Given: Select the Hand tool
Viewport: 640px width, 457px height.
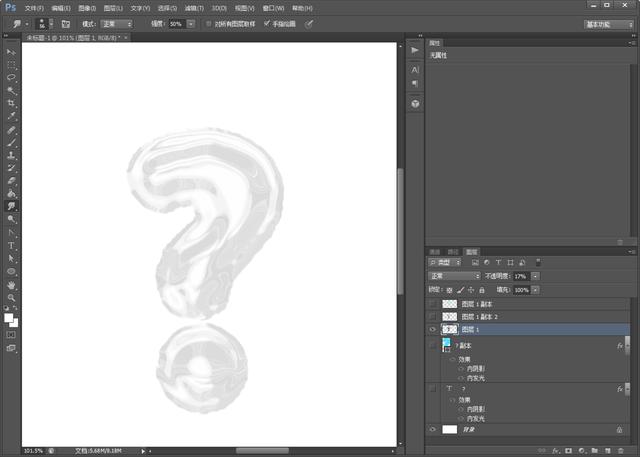Looking at the screenshot, I should pos(11,285).
